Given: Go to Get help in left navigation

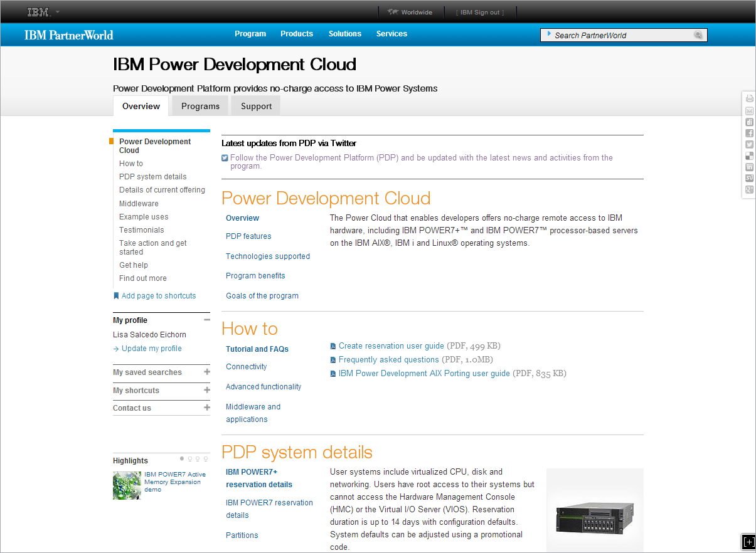Looking at the screenshot, I should (x=134, y=265).
